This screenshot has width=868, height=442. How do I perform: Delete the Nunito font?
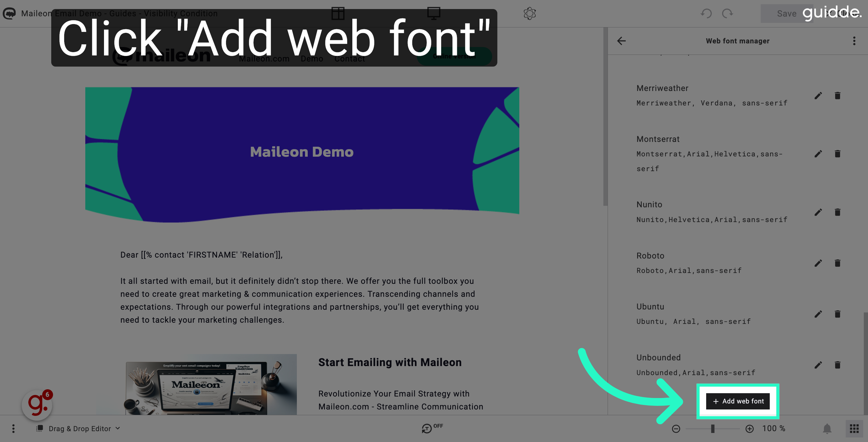tap(837, 212)
